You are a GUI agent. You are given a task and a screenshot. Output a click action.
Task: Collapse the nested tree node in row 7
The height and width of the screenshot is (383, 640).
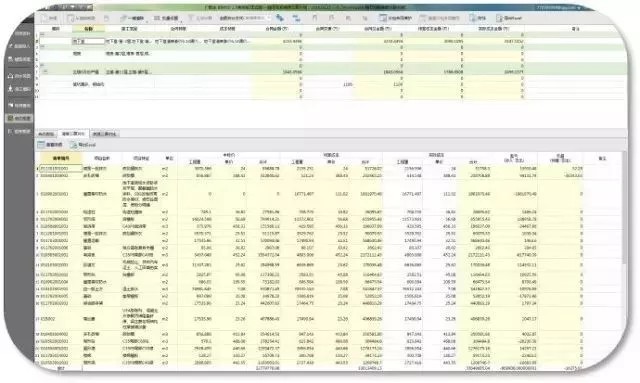tap(45, 72)
